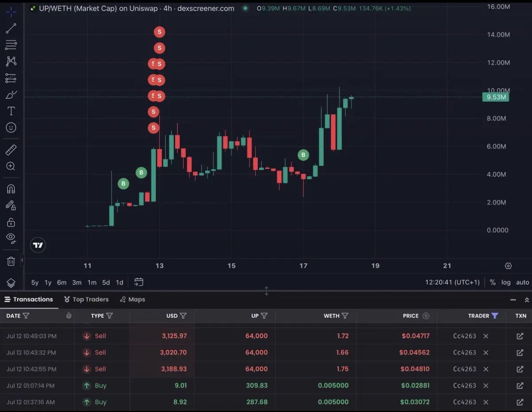Collapse the drawing toolbar arrow
Screen dimensions: 532x412
(x=22, y=260)
